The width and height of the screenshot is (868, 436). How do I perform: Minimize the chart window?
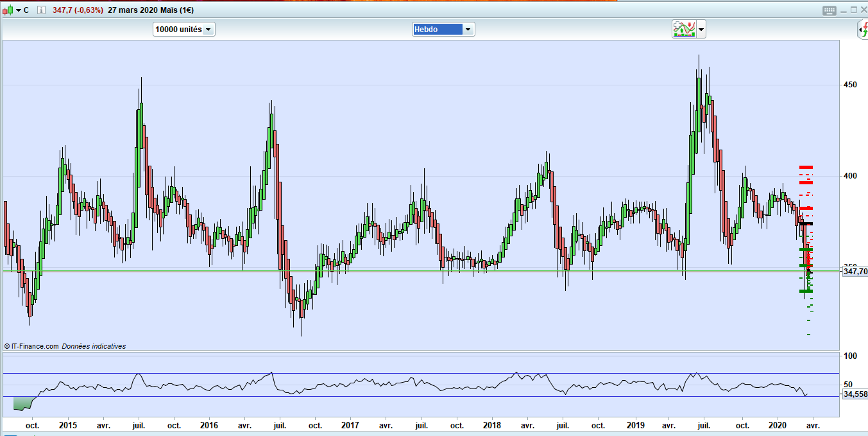pos(844,10)
